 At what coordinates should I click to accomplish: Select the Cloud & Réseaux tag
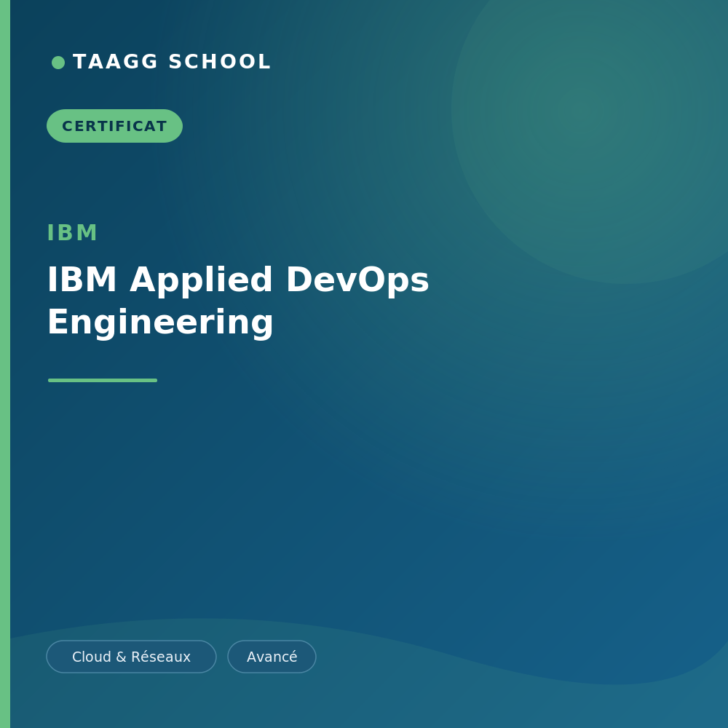[x=131, y=657]
